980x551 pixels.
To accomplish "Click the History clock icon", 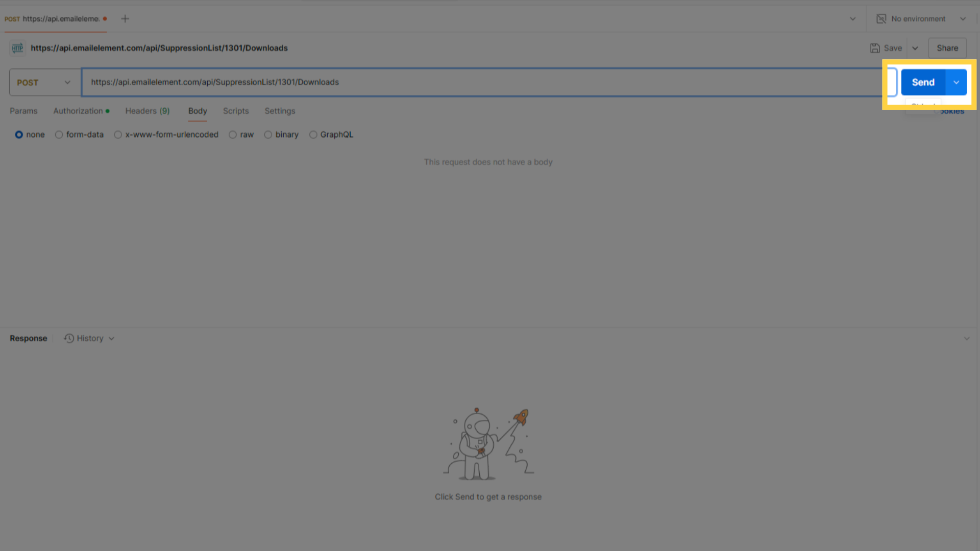I will pyautogui.click(x=69, y=338).
